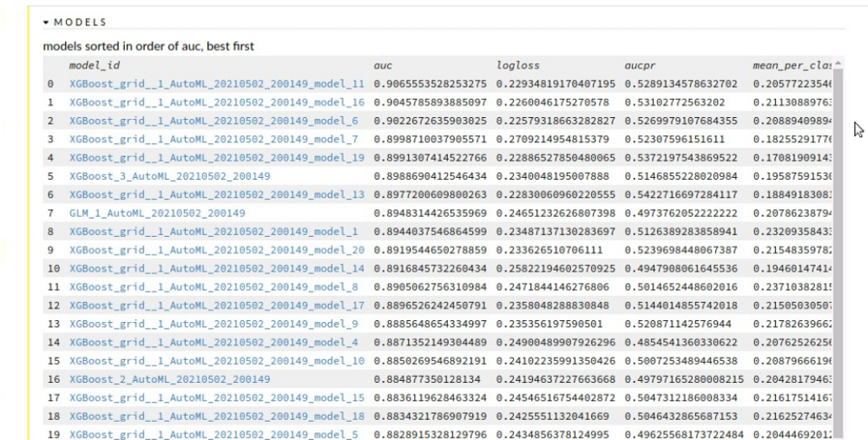Screen dimensions: 868x440
Task: Open XGBoost_grid__1 model_9 link
Action: (x=214, y=324)
